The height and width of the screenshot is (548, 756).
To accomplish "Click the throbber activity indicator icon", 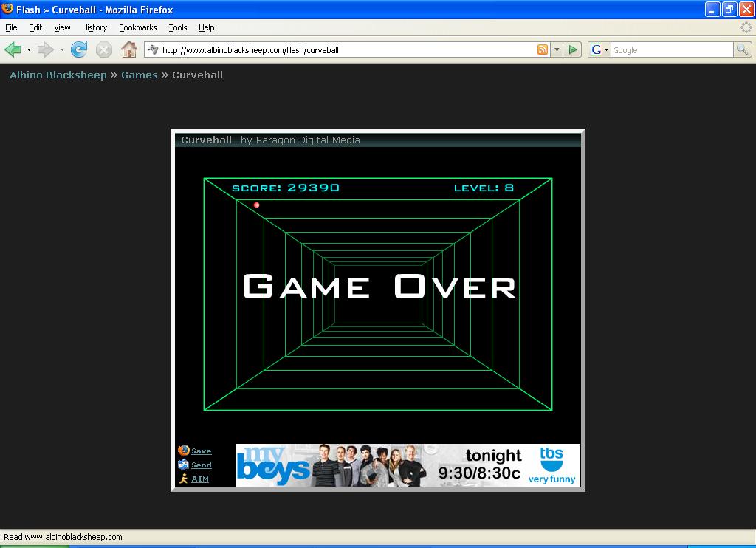I will [x=746, y=27].
